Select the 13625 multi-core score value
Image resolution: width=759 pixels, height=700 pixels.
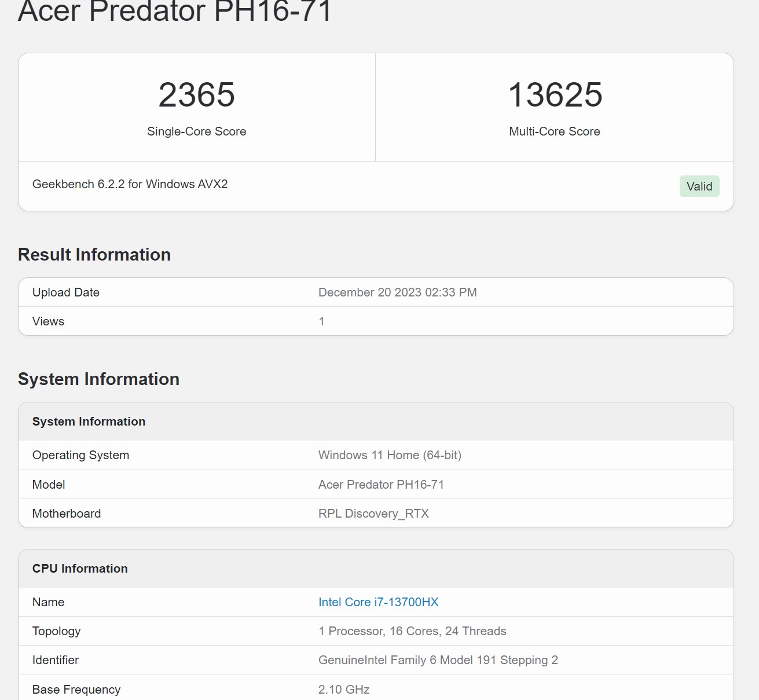(x=555, y=94)
